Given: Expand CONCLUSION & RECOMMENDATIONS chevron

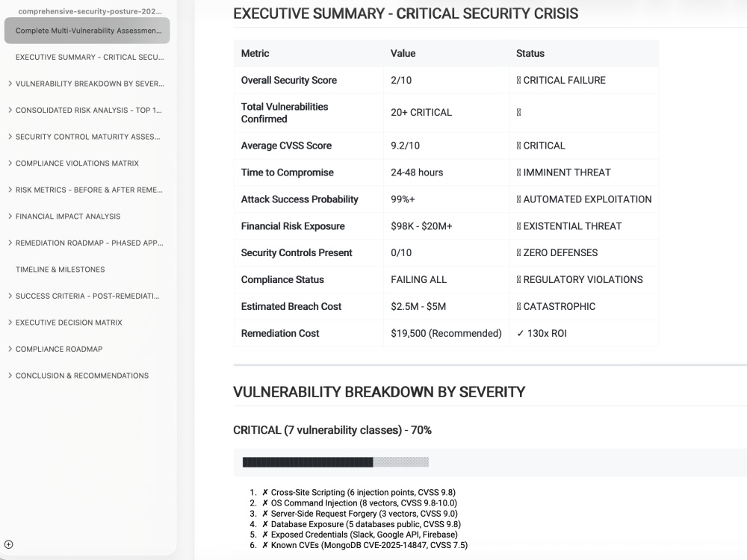Looking at the screenshot, I should click(x=10, y=376).
